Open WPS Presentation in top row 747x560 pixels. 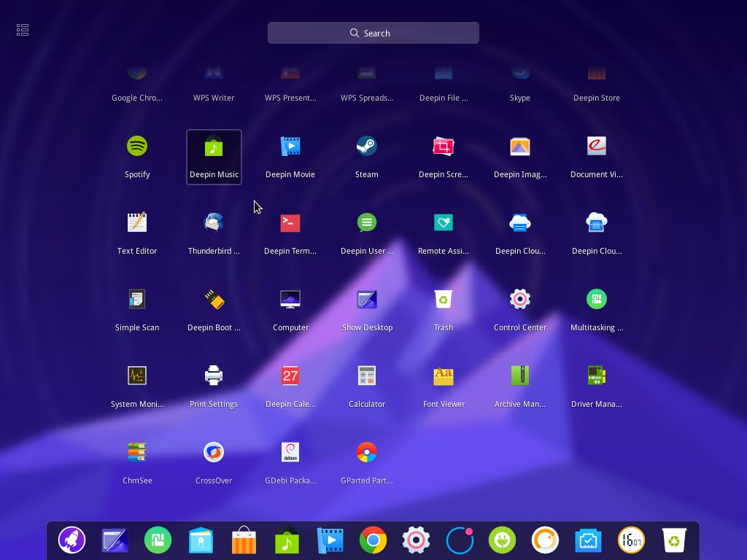point(290,71)
